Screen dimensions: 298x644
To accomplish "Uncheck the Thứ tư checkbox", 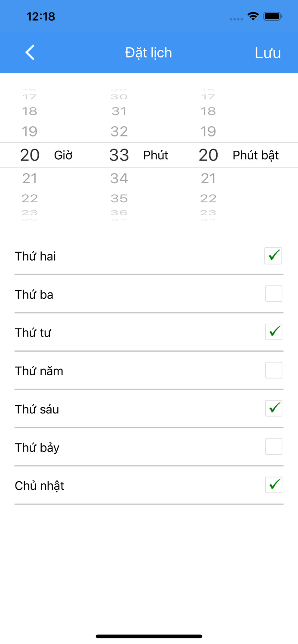I will coord(273,332).
